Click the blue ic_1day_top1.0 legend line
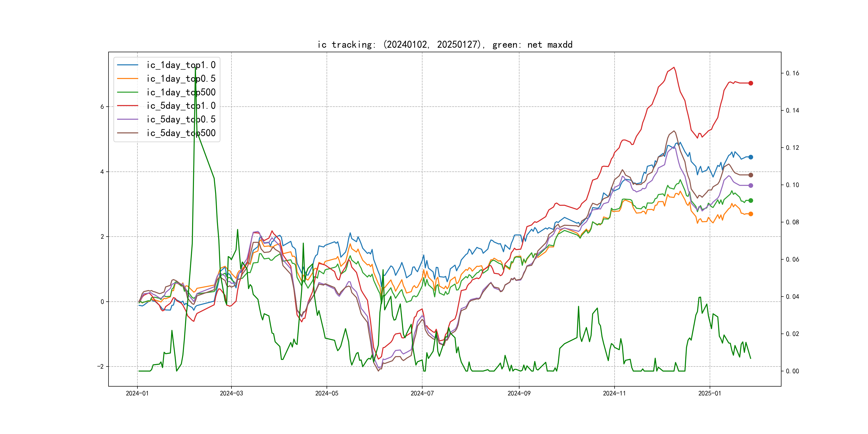The height and width of the screenshot is (434, 868). 127,65
